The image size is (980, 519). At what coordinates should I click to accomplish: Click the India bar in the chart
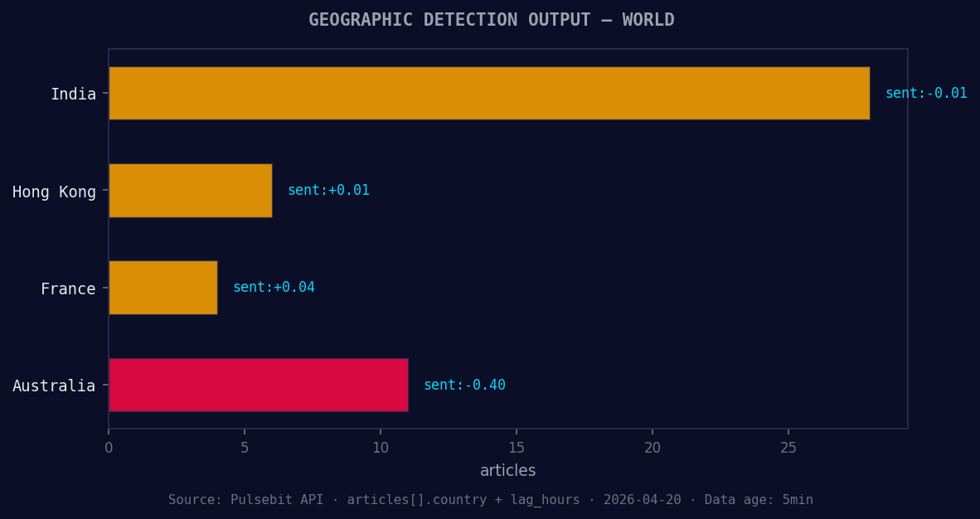[489, 94]
